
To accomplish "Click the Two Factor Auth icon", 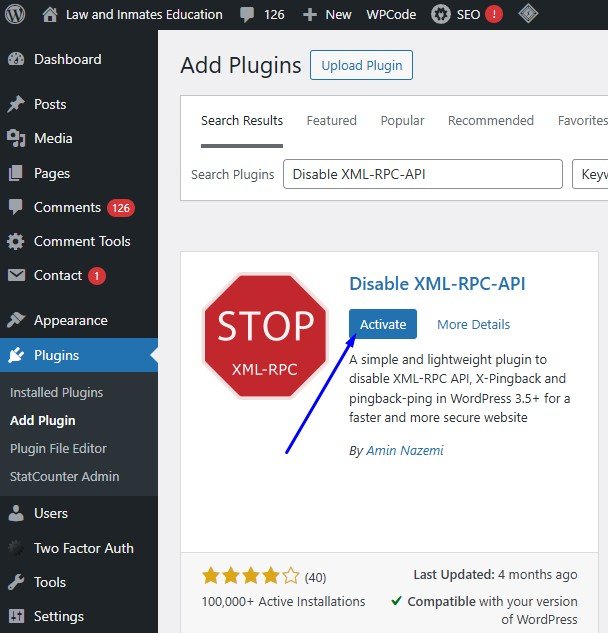I will 16,548.
